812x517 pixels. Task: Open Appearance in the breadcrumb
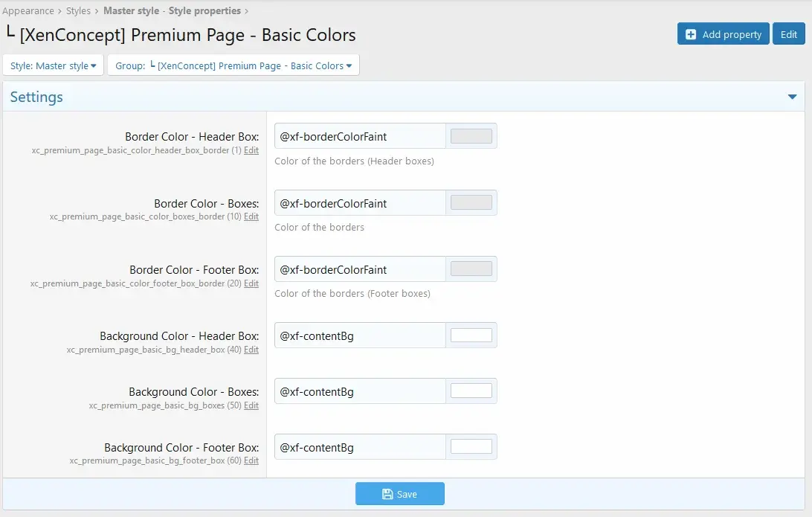(x=28, y=11)
